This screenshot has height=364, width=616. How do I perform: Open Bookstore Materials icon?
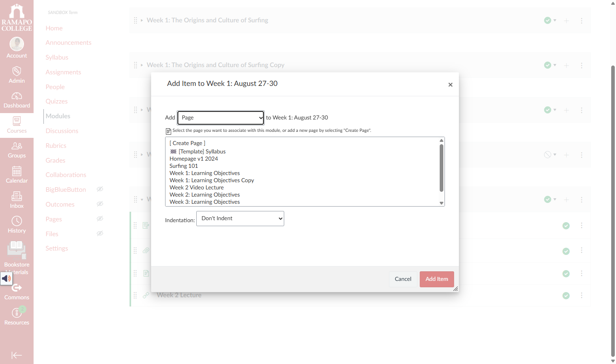(17, 251)
